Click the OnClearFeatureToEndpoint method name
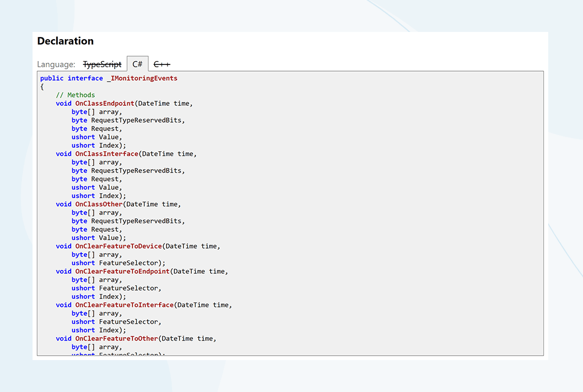The width and height of the screenshot is (583, 392). [122, 272]
